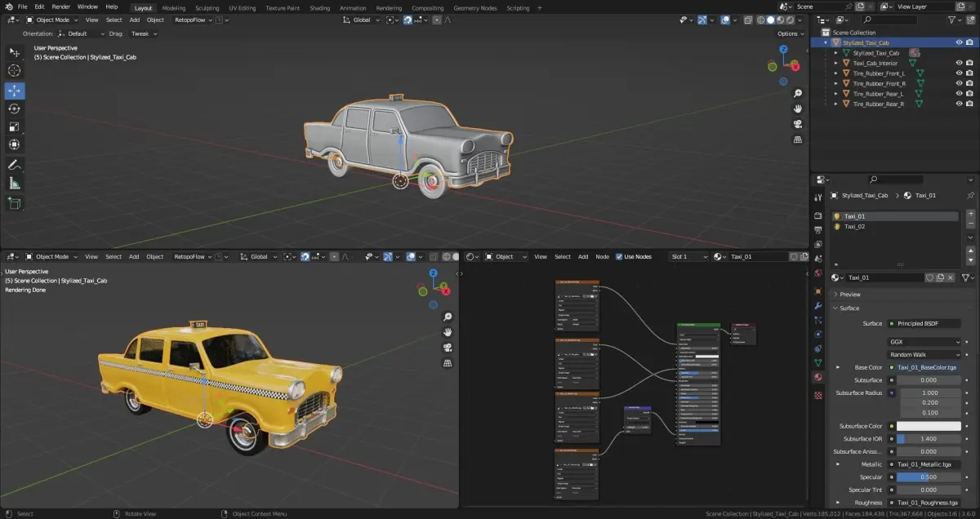This screenshot has height=519, width=980.
Task: Open the Render menu
Action: pyautogui.click(x=61, y=7)
